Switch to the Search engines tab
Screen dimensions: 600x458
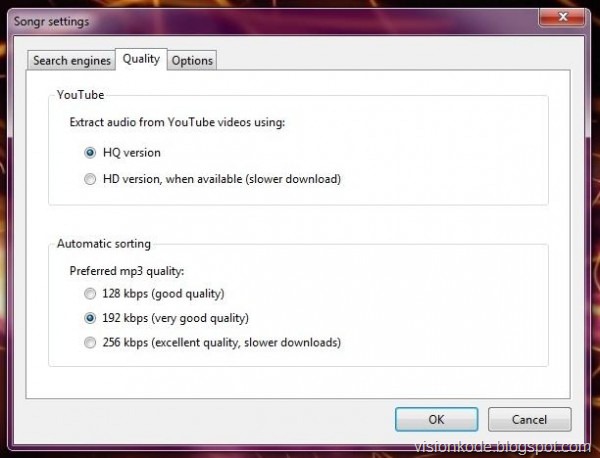[72, 60]
